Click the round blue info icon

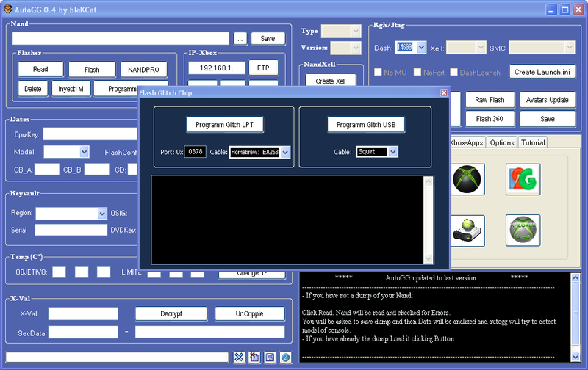285,358
